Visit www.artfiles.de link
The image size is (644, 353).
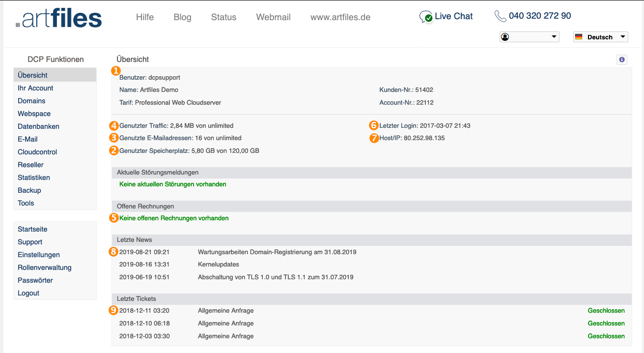[x=340, y=17]
